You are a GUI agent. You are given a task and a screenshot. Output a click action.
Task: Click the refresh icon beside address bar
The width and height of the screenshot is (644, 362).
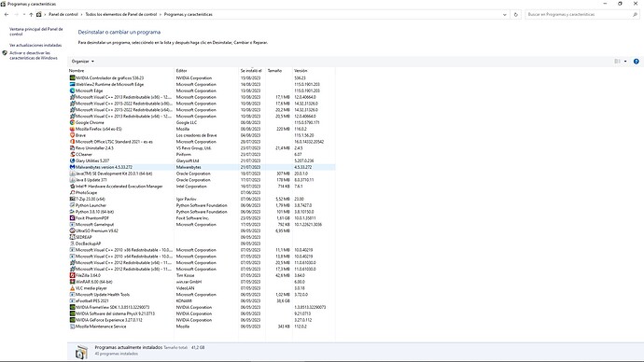tap(516, 14)
